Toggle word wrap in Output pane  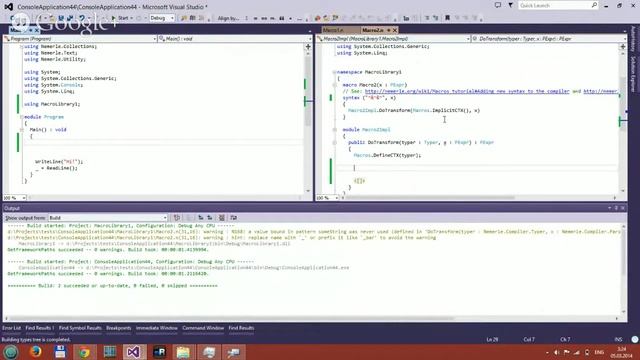pyautogui.click(x=233, y=218)
